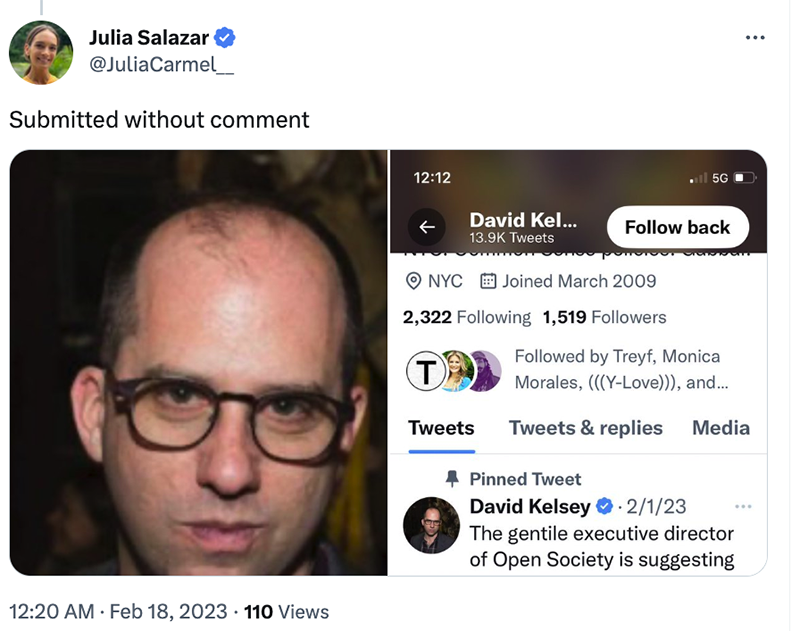Image resolution: width=800 pixels, height=631 pixels.
Task: Click the 1,519 Followers count
Action: (604, 317)
